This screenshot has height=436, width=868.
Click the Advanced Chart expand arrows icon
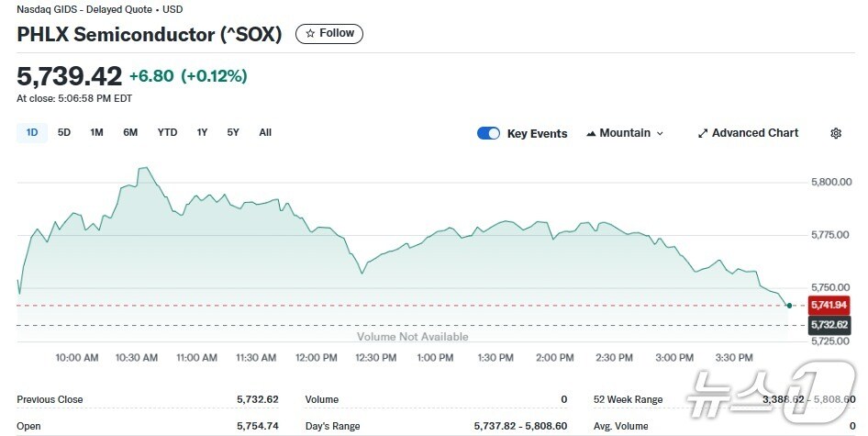tap(703, 133)
